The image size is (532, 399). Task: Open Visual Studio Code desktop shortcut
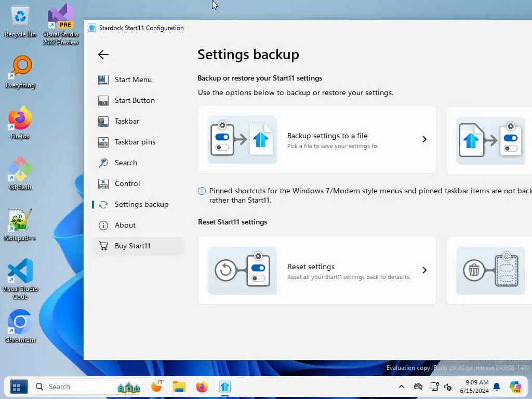tap(20, 279)
